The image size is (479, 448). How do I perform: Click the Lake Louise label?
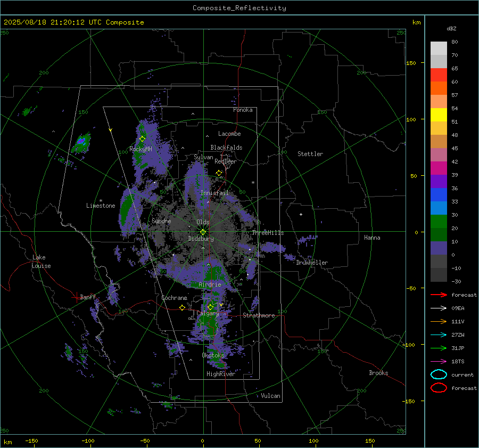(41, 262)
